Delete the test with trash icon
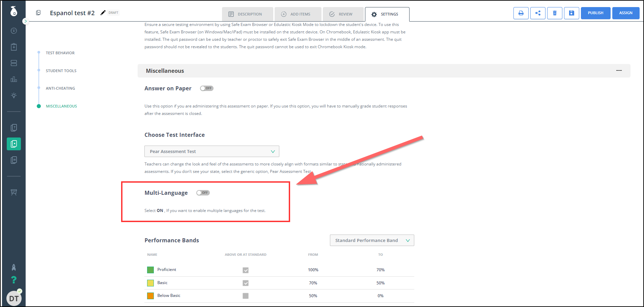Screen dimensions: 644x307 tap(555, 13)
